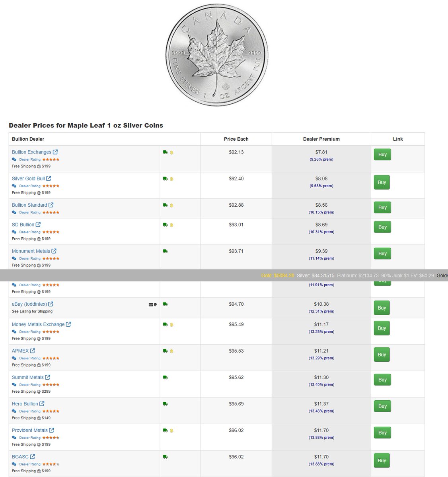Click the Silver Maple Leaf coin image

pyautogui.click(x=217, y=54)
